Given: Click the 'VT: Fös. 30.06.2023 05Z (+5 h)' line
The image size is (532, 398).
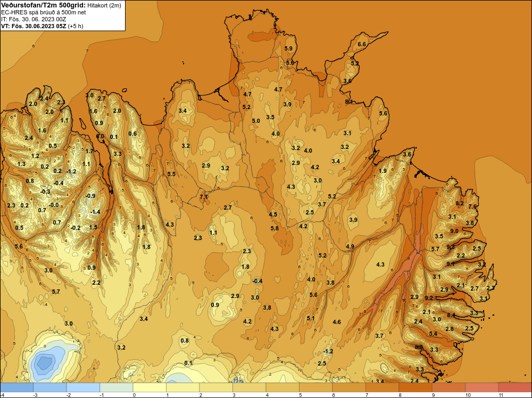Looking at the screenshot, I should [x=42, y=26].
